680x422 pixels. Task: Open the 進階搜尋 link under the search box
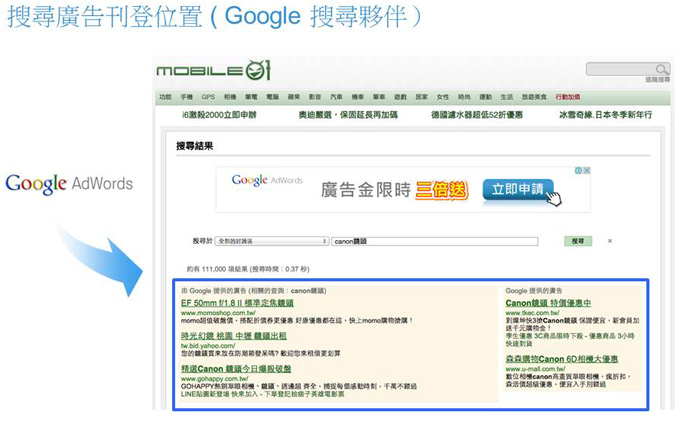click(657, 79)
